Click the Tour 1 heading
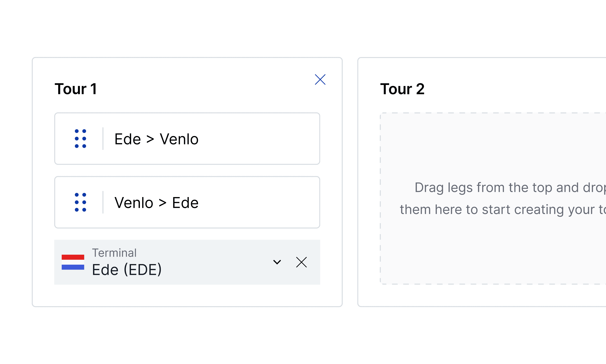 pyautogui.click(x=76, y=89)
